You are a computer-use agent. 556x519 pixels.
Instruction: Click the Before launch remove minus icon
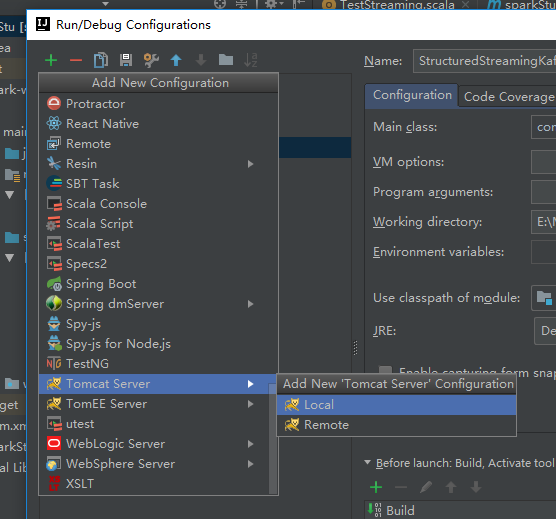click(x=401, y=487)
